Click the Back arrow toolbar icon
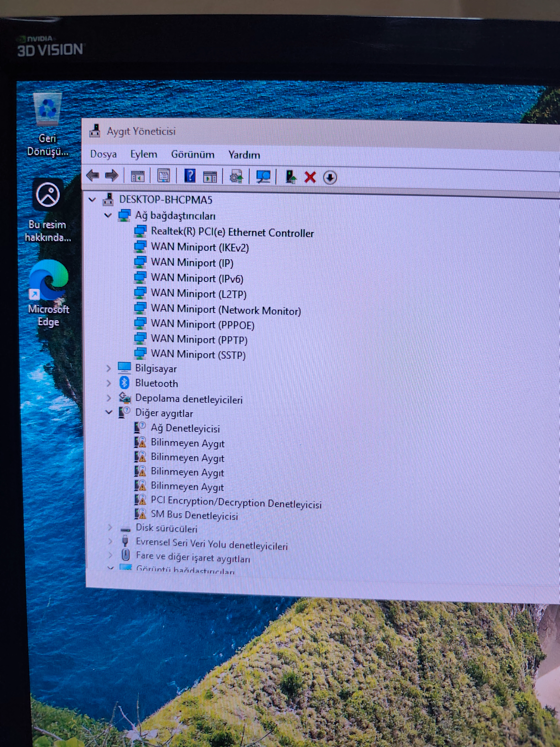 93,176
